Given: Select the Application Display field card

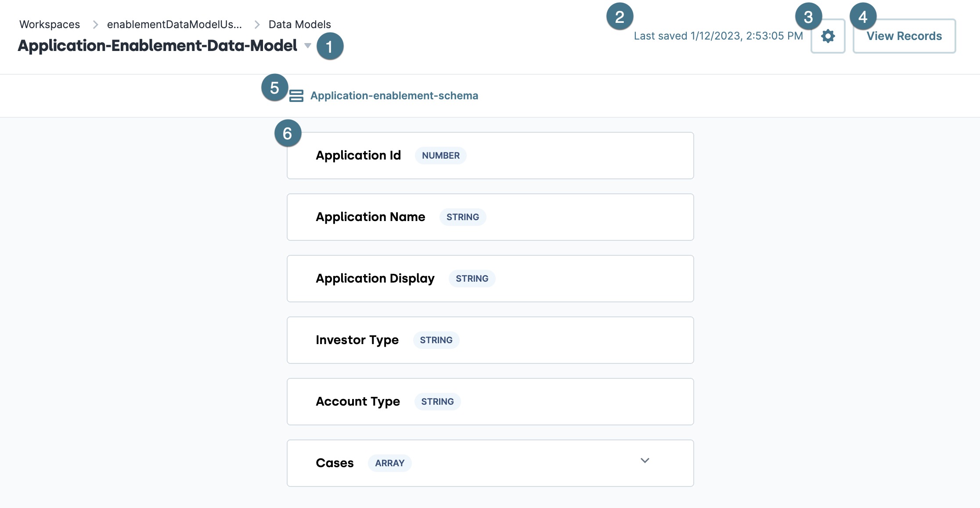Looking at the screenshot, I should click(490, 279).
